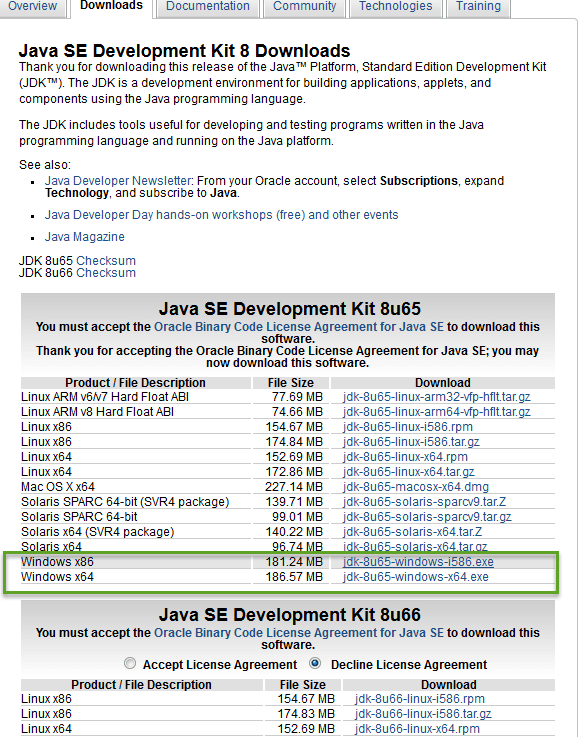This screenshot has height=737, width=580.
Task: Open Java Developer Newsletter link
Action: click(118, 181)
